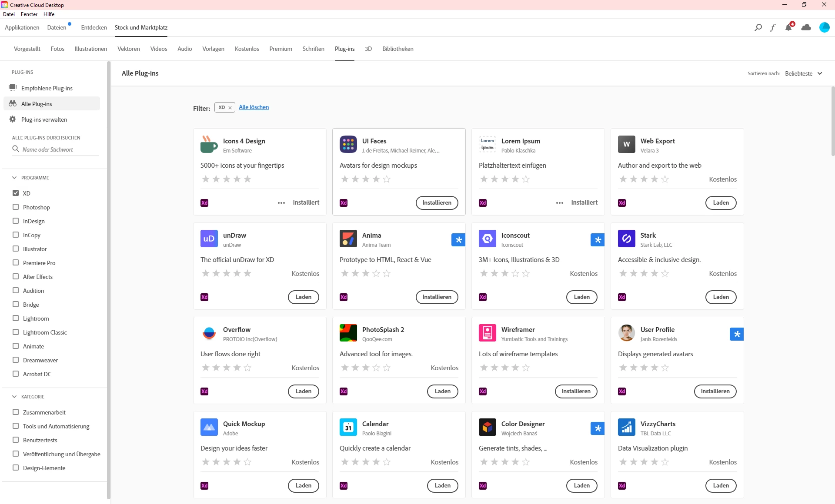Open the fonts 'f' icon
The width and height of the screenshot is (835, 504).
point(773,27)
